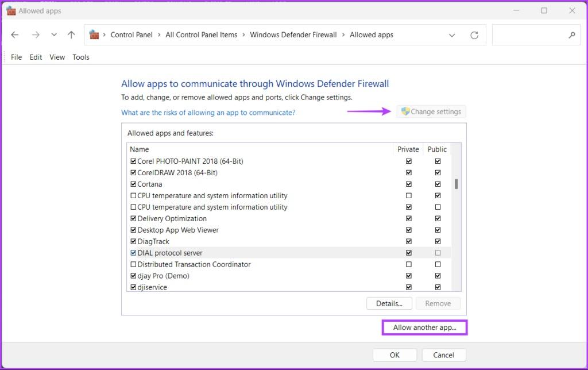588x370 pixels.
Task: Open the Edit menu
Action: [36, 57]
